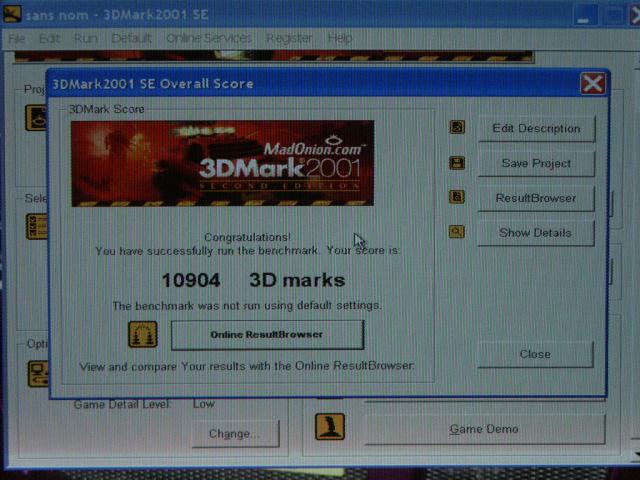Click the Edit Description notepad icon
This screenshot has width=640, height=480.
[457, 127]
